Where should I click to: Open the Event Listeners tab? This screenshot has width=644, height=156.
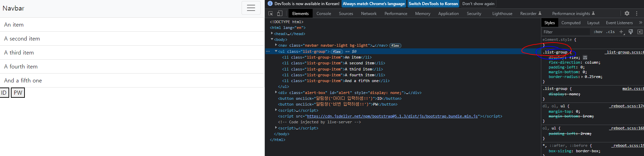(x=619, y=23)
